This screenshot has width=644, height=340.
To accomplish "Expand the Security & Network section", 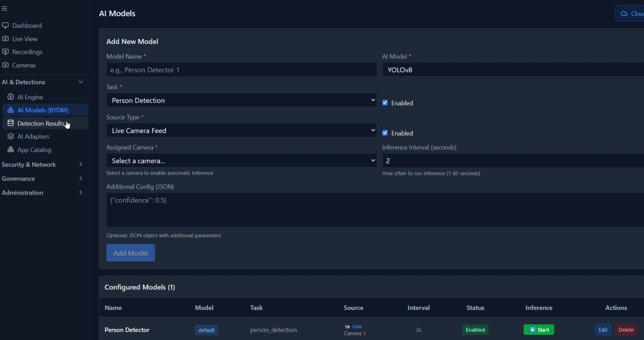I will (43, 164).
